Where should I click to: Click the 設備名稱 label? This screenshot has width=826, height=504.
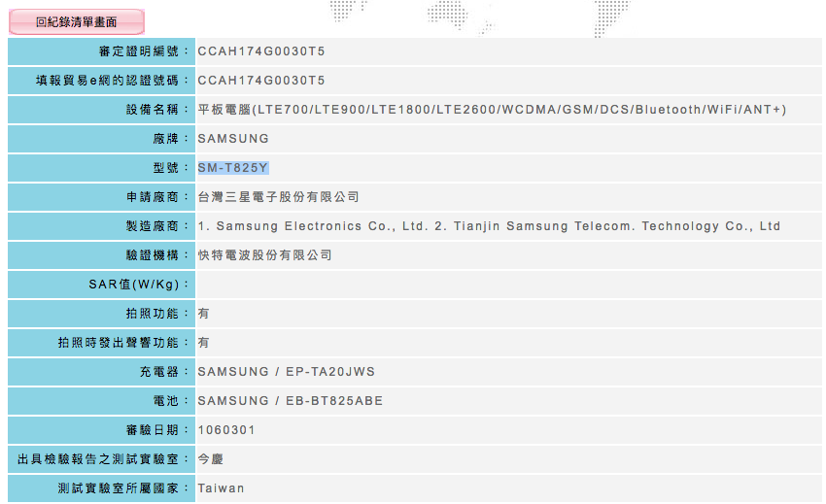[x=157, y=110]
